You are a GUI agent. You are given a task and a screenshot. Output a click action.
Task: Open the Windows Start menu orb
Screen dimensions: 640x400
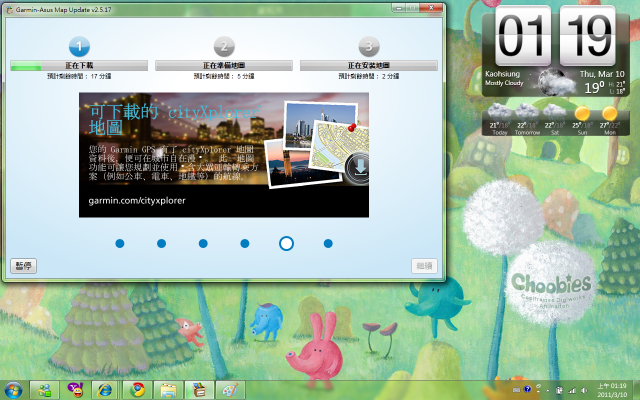point(13,390)
